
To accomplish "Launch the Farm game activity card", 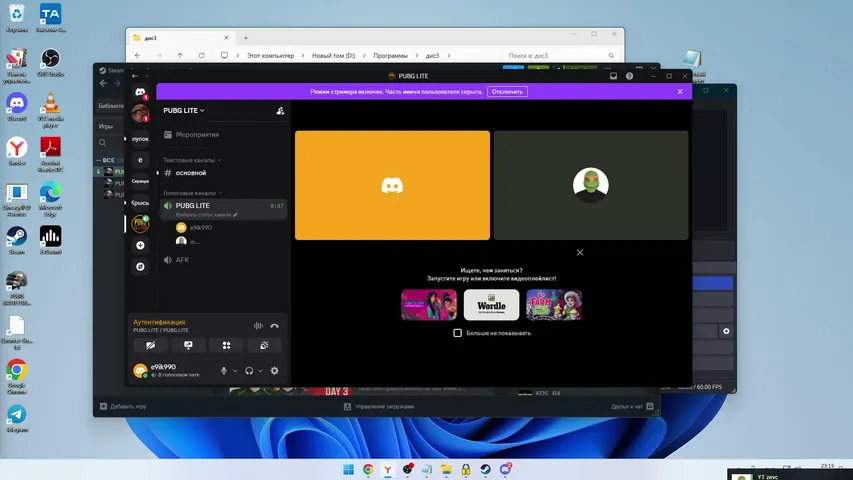I will 554,305.
